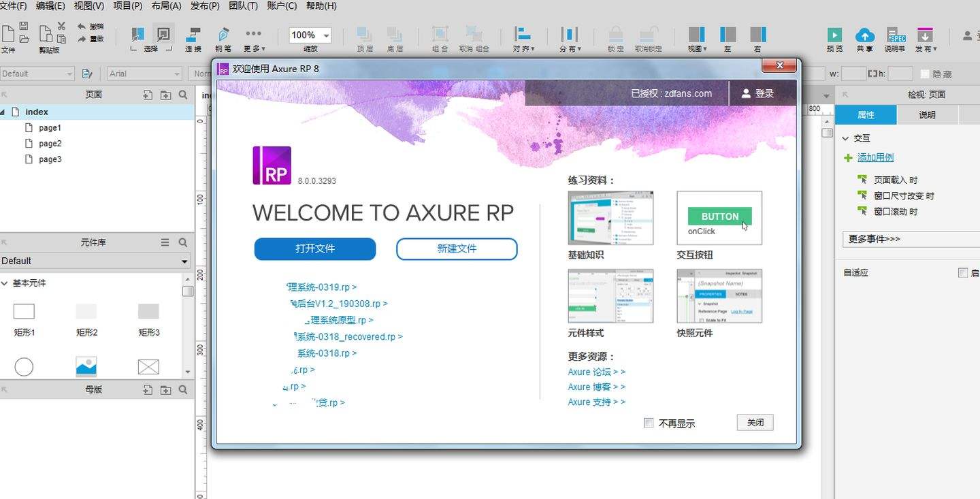
Task: Click the search icon in Pages panel
Action: point(183,95)
